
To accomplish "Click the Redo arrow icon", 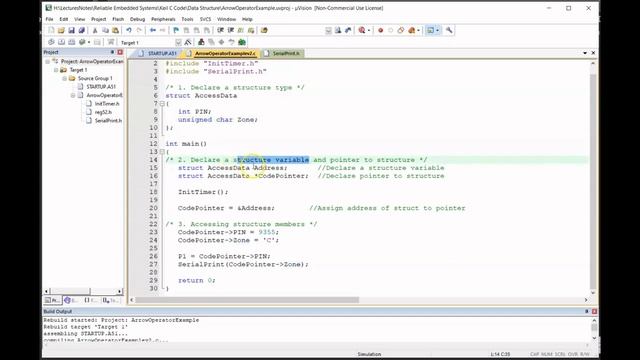I will (x=139, y=30).
